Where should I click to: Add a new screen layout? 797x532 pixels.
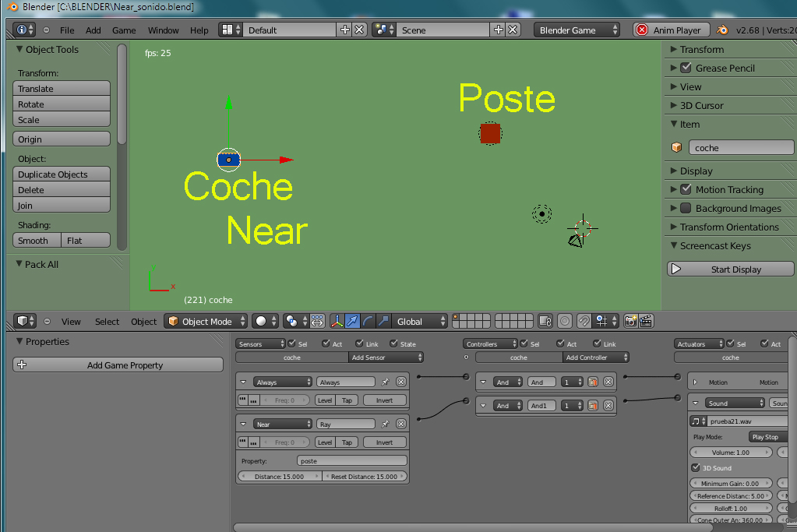click(344, 30)
